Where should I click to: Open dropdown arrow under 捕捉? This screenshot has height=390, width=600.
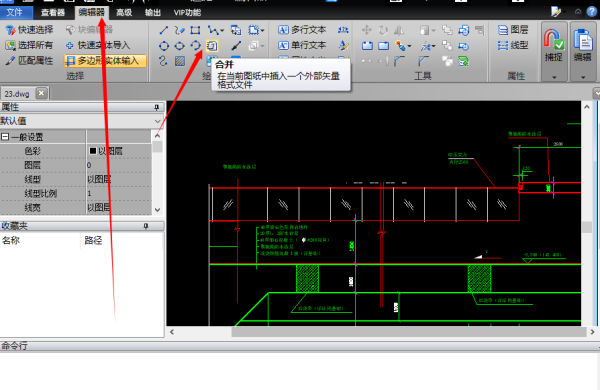(554, 77)
